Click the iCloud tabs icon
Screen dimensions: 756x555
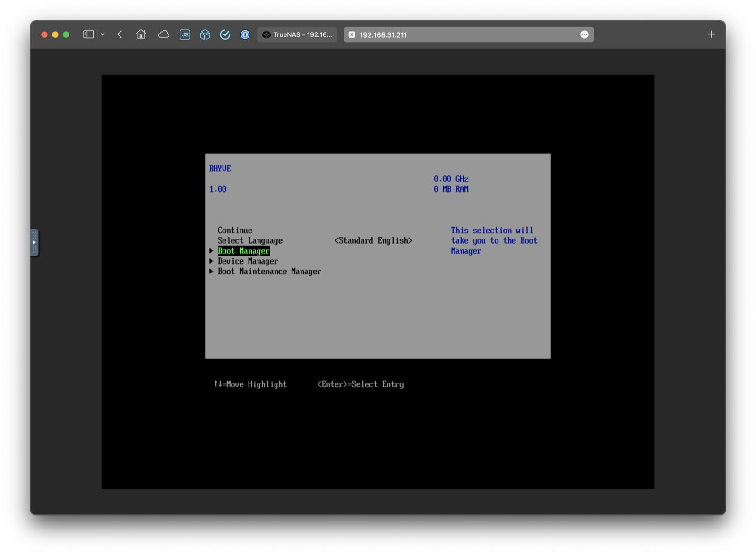point(163,34)
